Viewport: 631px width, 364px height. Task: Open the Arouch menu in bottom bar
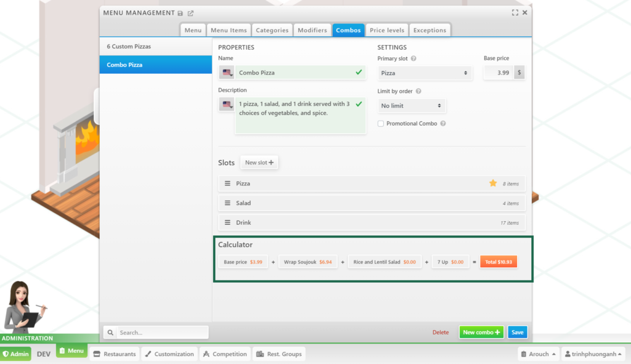(538, 354)
